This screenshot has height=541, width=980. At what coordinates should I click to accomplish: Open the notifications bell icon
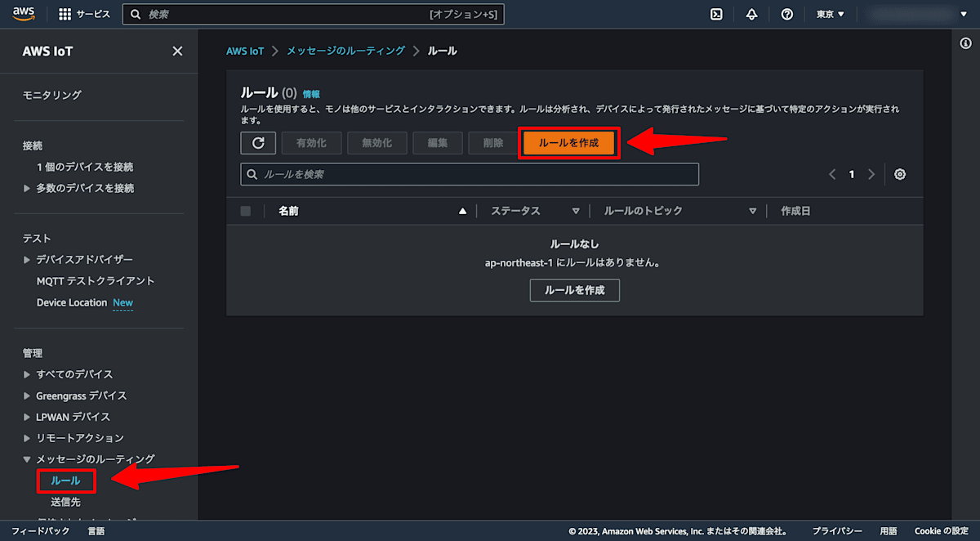tap(752, 14)
